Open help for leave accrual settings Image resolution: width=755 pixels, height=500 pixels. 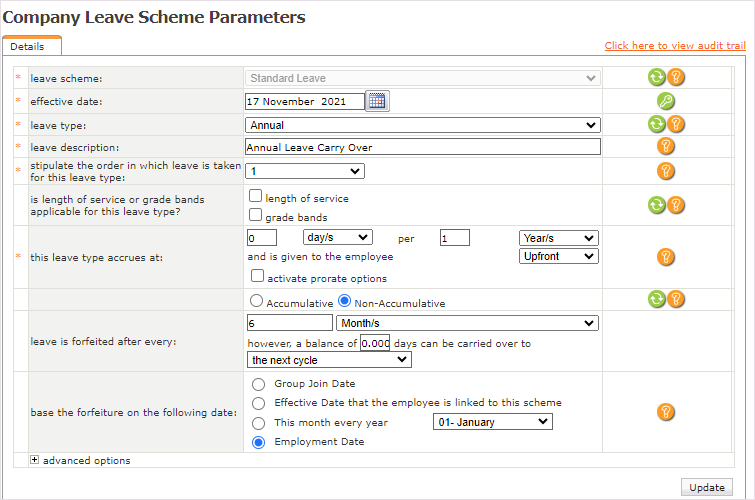666,257
